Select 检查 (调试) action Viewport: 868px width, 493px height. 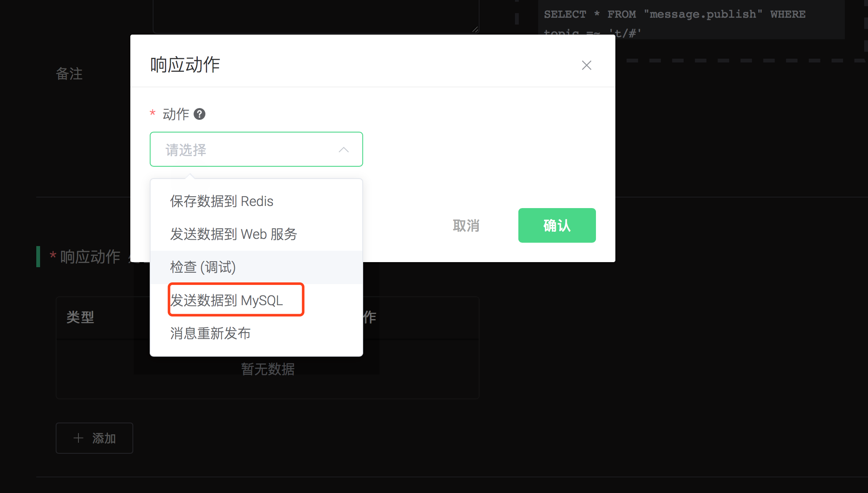[202, 267]
